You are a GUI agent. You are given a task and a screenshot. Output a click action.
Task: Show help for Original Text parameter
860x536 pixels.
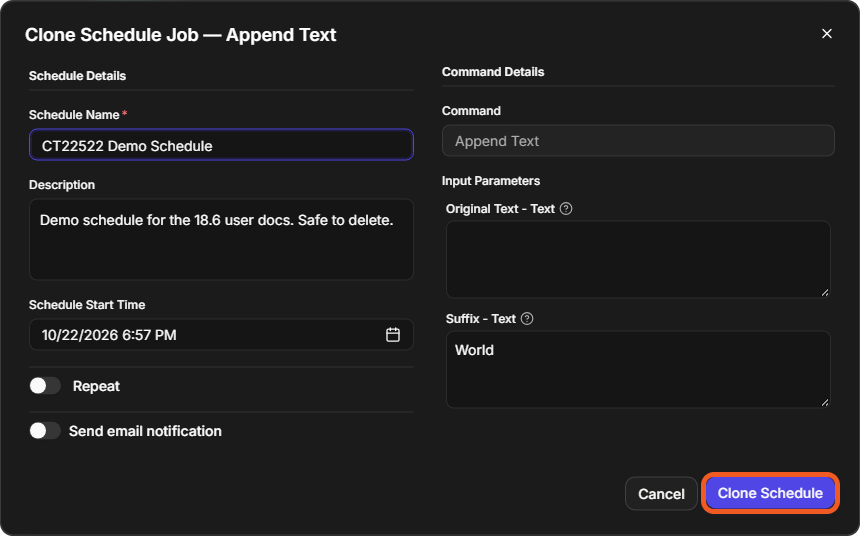566,208
